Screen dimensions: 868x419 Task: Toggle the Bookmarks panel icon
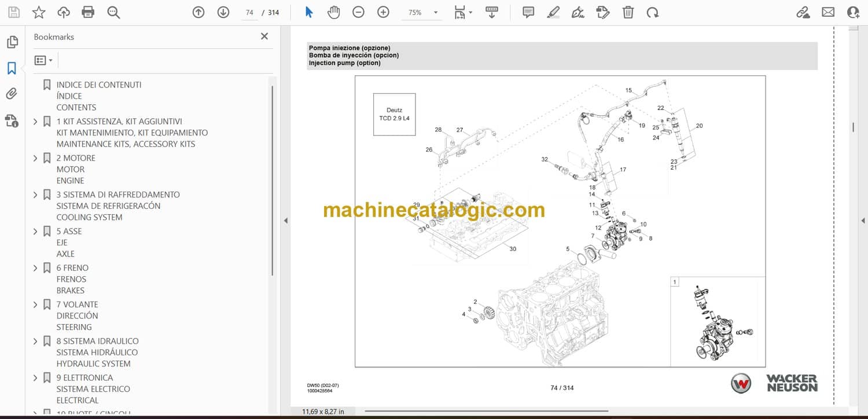[12, 68]
